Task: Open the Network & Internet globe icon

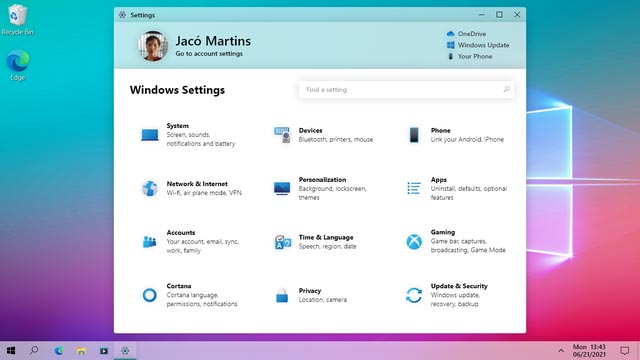Action: (150, 188)
